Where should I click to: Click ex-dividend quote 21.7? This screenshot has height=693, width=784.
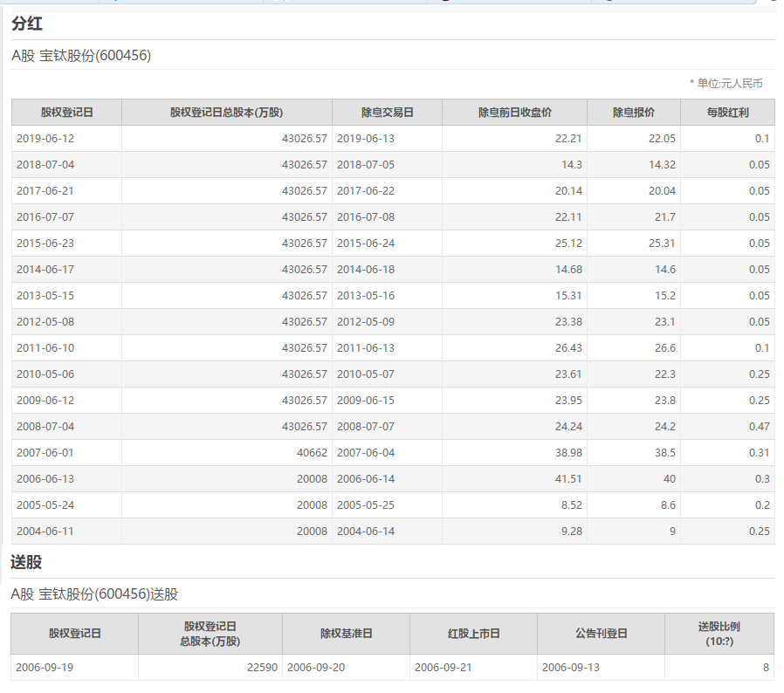pos(665,217)
